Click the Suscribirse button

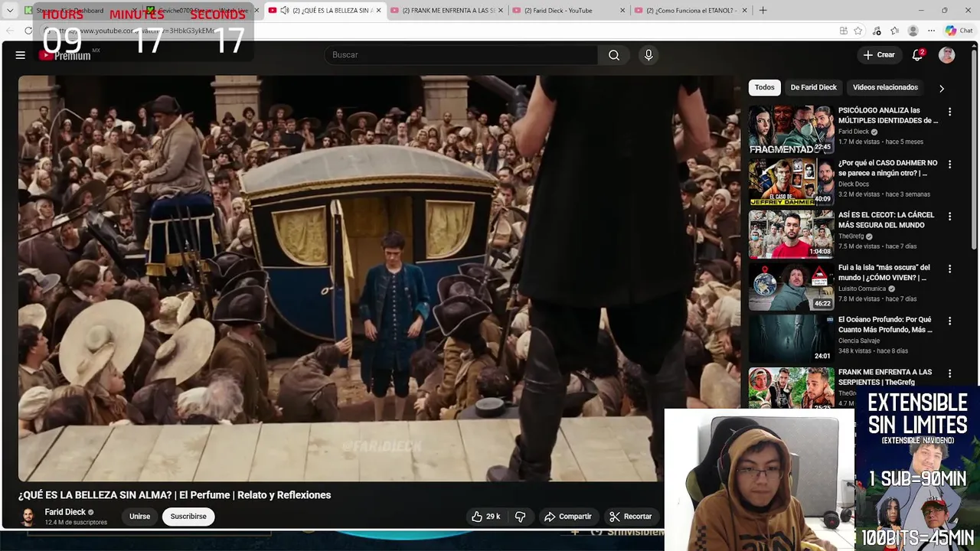point(188,517)
